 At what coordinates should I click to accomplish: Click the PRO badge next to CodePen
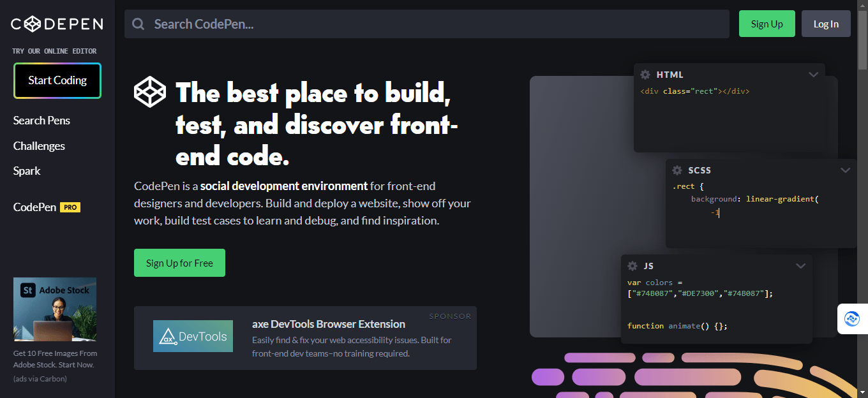click(70, 207)
